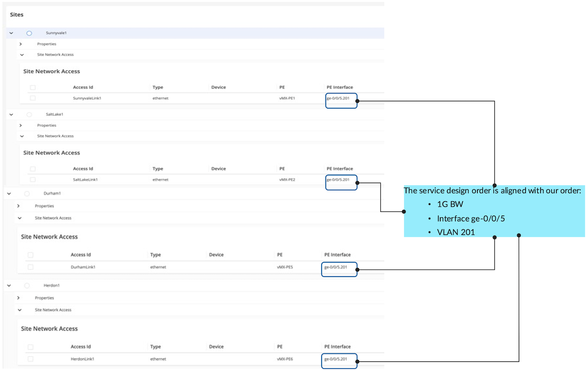Collapse Site Network Access under Durham1
Image resolution: width=588 pixels, height=370 pixels.
[x=20, y=218]
